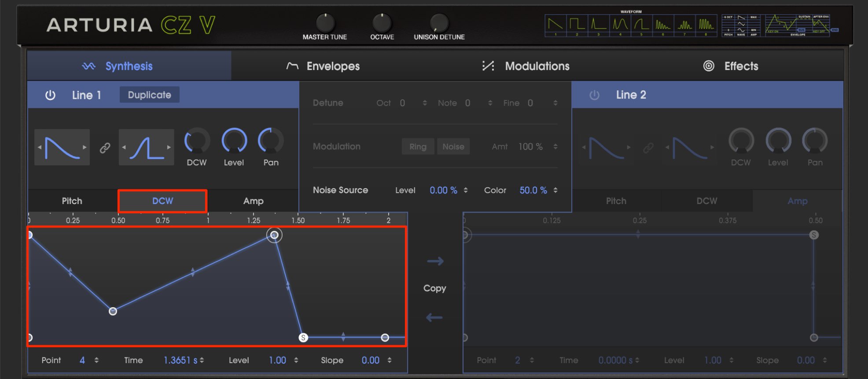Switch to the Modulations tab

coord(526,66)
